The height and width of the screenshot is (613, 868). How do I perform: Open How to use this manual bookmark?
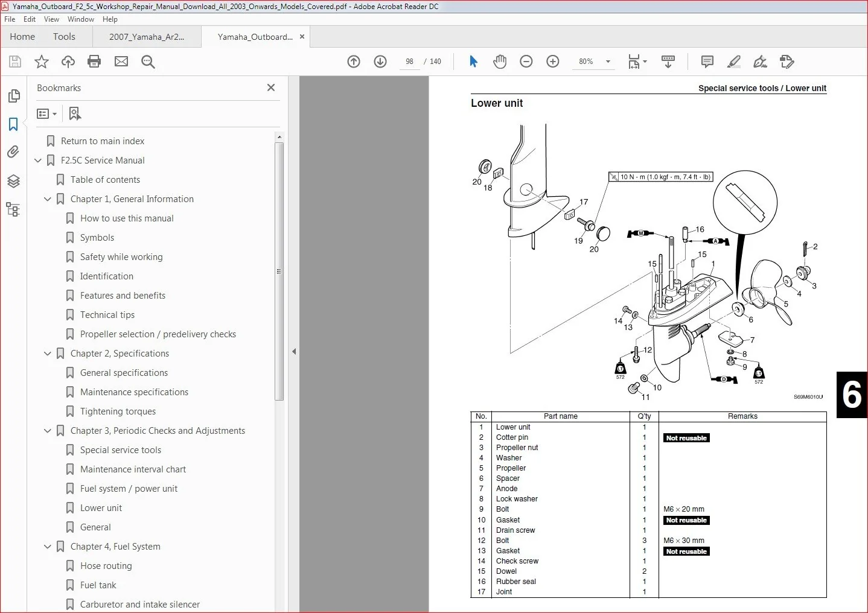pos(127,218)
